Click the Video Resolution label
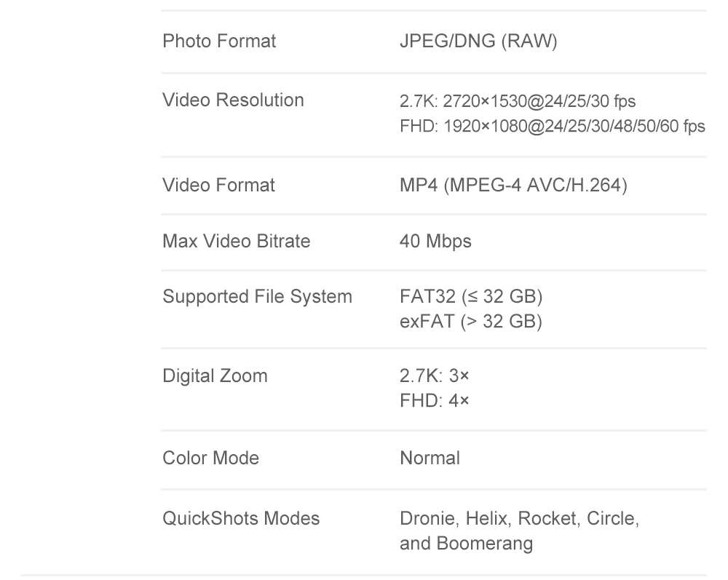Viewport: 728px width, 580px height. [x=233, y=100]
